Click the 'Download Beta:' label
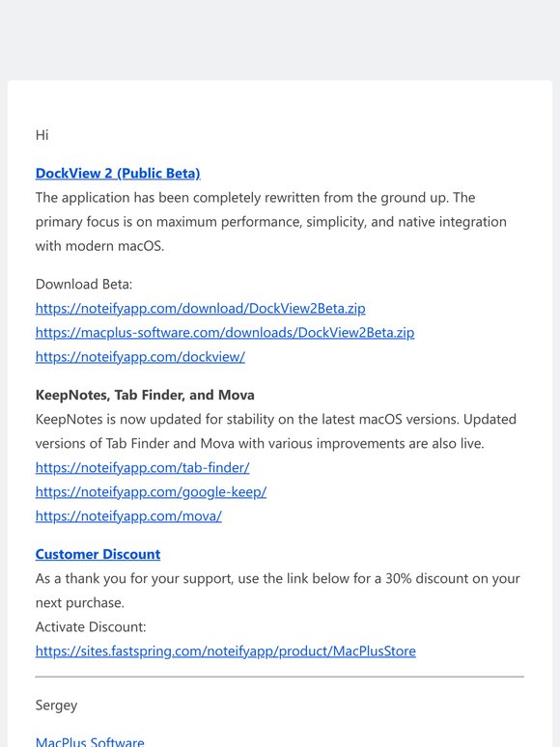This screenshot has width=560, height=747. tap(84, 284)
